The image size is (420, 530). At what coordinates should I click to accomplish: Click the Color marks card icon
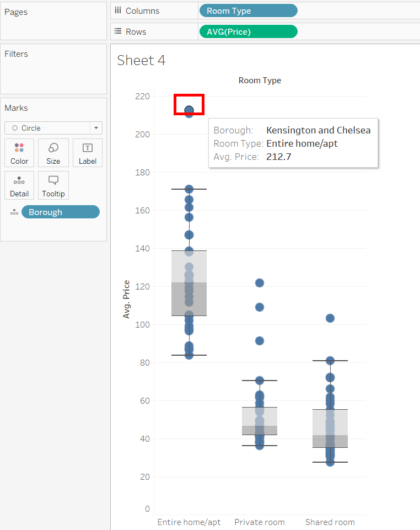(x=19, y=148)
